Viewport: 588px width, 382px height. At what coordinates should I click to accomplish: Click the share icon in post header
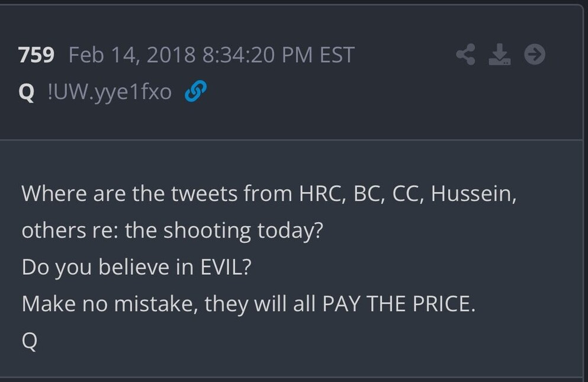(x=465, y=55)
